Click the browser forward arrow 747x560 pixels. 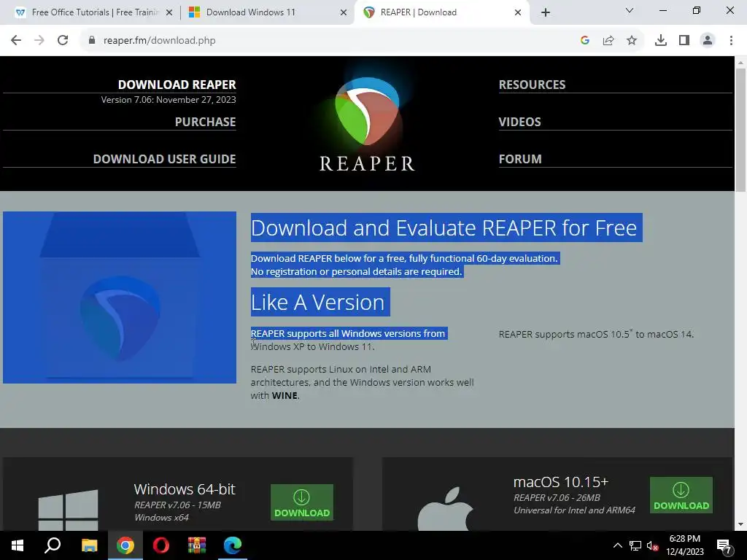[x=39, y=41]
